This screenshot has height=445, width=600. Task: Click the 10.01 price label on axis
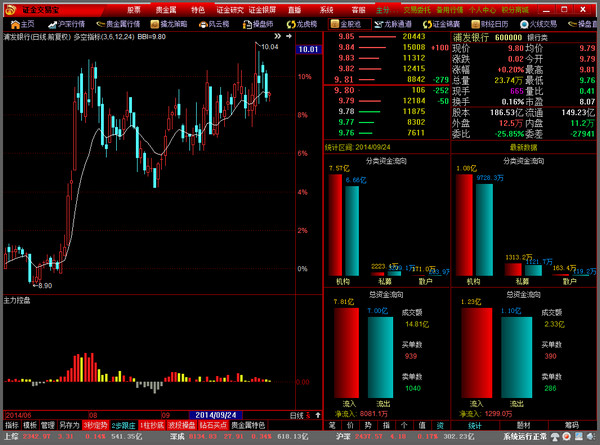coord(308,49)
